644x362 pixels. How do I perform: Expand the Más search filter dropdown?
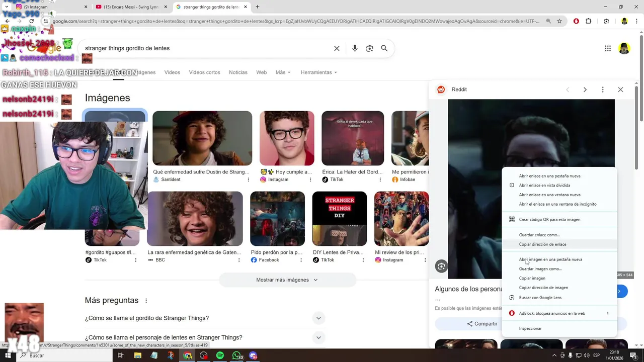283,72
